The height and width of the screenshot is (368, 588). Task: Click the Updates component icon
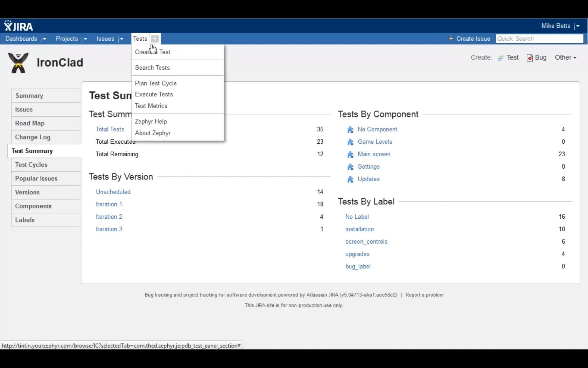click(350, 179)
